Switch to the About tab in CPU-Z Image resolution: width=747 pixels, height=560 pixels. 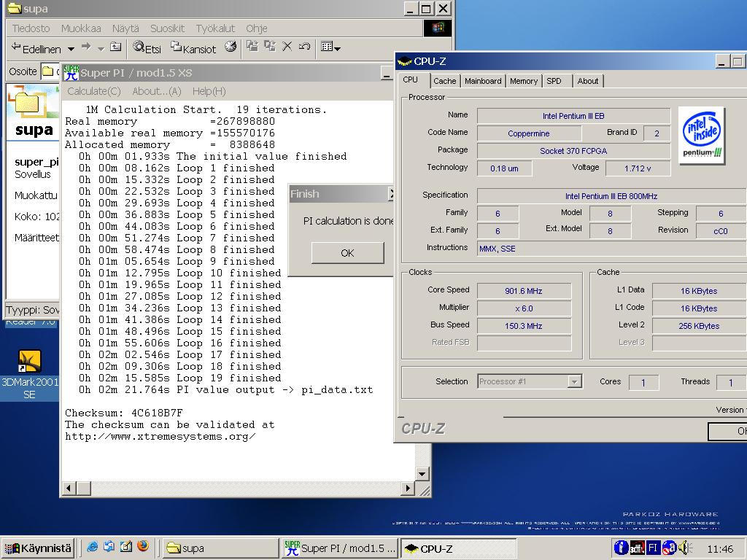588,81
